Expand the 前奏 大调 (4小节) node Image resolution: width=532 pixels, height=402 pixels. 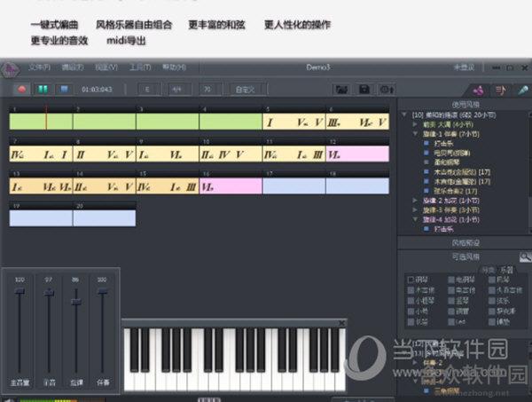point(415,124)
